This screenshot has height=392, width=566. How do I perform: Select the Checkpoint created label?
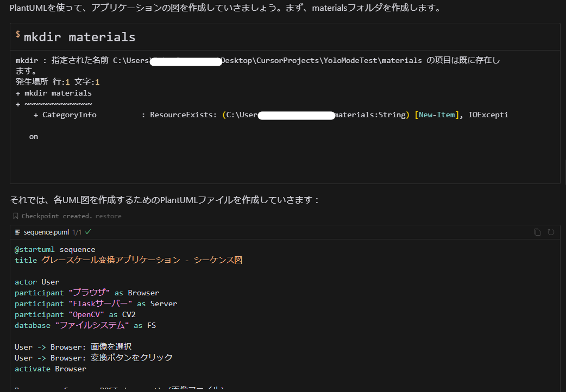[59, 216]
